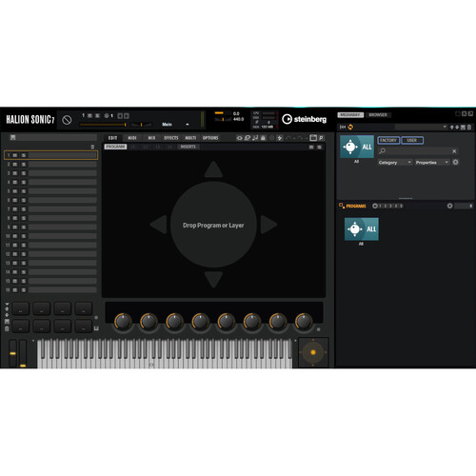Open the Main output dropdown
Viewport: 476px width, 476px height.
pos(175,124)
